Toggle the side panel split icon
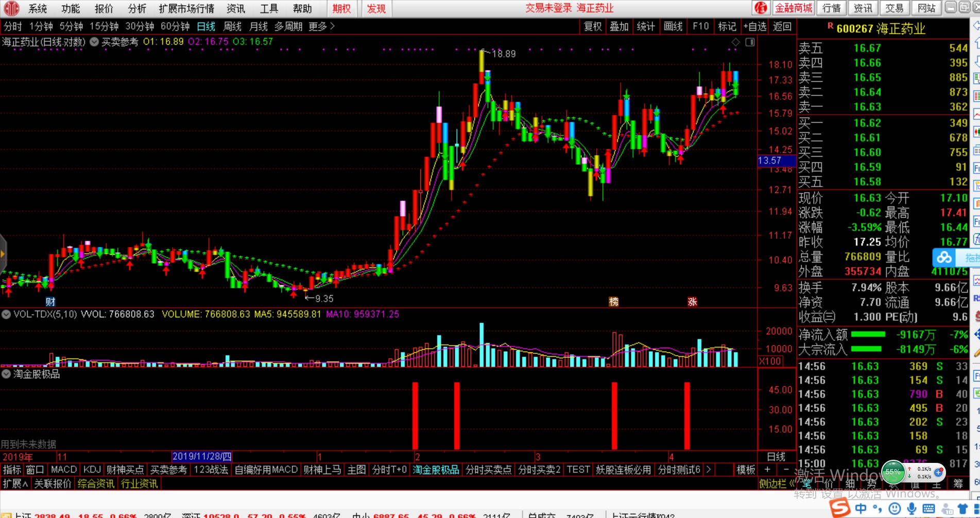This screenshot has width=980, height=518. coord(750,42)
